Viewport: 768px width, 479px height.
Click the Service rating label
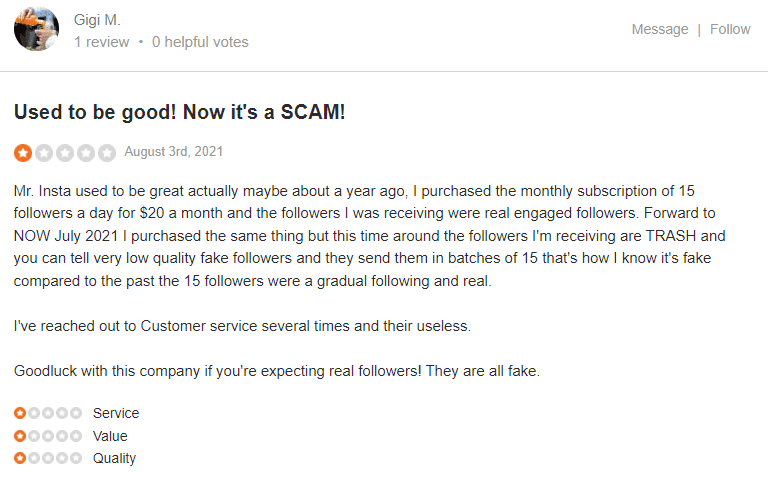pos(116,413)
